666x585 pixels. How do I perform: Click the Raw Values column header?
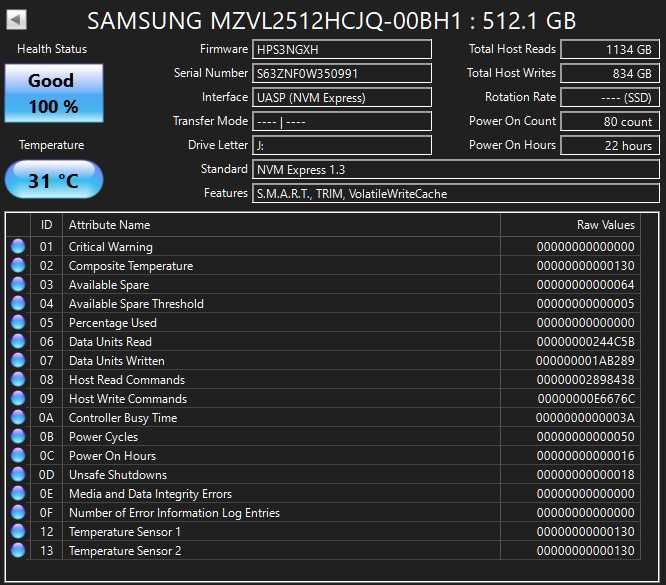pyautogui.click(x=570, y=225)
